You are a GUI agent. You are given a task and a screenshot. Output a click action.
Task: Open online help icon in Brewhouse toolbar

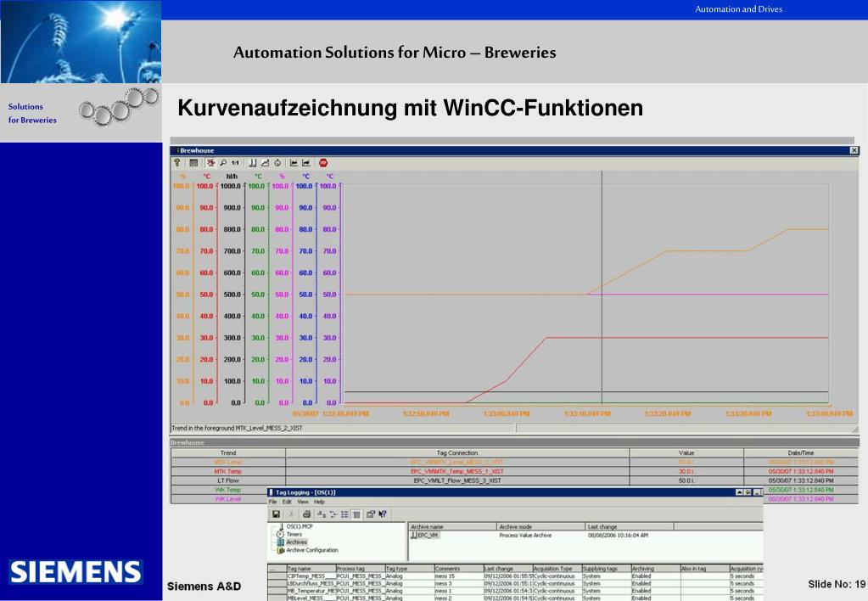click(x=177, y=163)
